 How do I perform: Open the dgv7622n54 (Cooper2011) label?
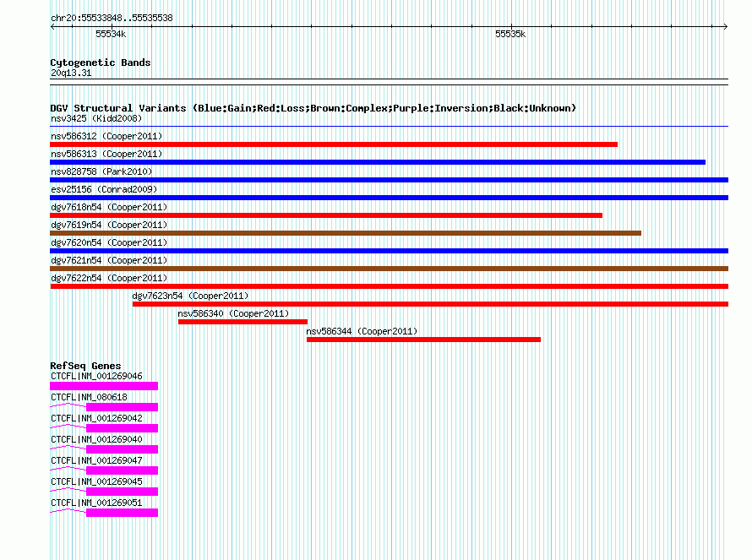109,278
